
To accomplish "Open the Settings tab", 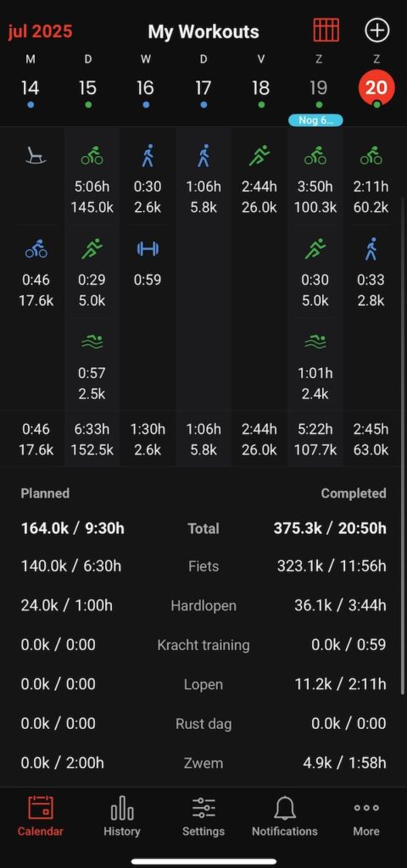I will click(x=203, y=816).
